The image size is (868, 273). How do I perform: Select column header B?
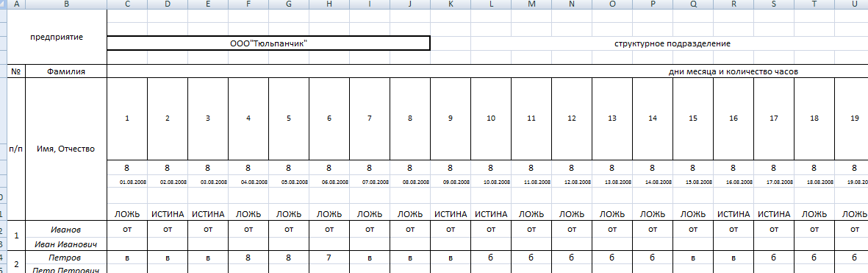click(x=66, y=4)
